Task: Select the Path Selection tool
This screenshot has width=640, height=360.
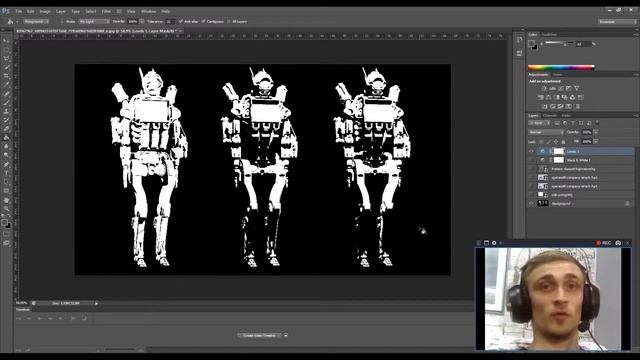Action: [x=6, y=182]
